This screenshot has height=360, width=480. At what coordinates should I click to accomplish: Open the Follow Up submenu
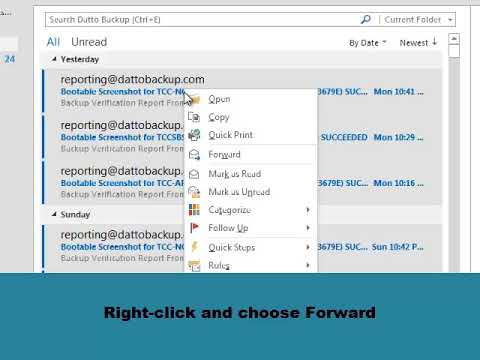[251, 228]
